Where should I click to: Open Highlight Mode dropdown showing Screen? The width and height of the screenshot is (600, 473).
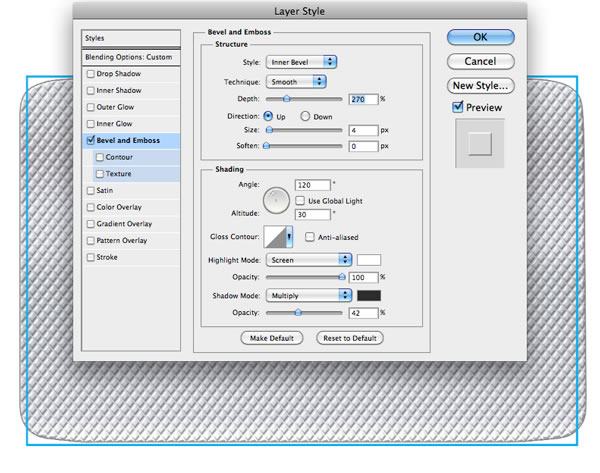tap(309, 260)
